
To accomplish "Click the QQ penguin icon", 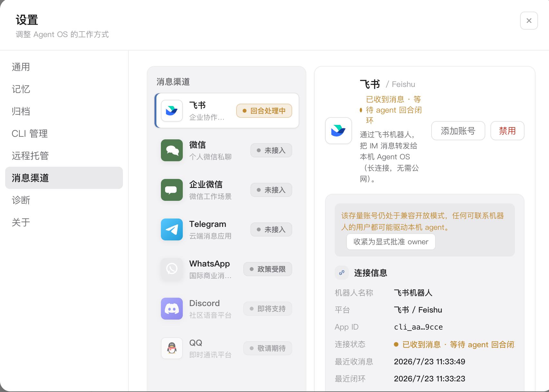I will coord(172,348).
